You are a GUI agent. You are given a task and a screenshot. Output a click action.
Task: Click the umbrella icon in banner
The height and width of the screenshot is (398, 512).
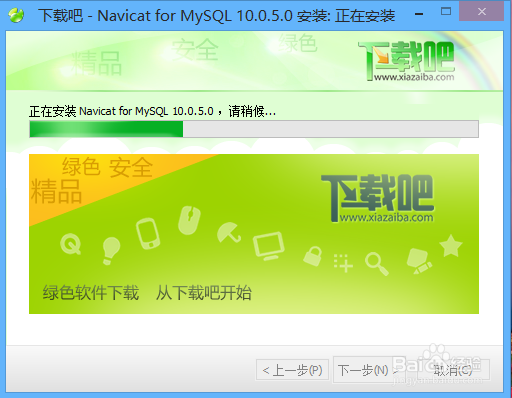click(x=229, y=232)
